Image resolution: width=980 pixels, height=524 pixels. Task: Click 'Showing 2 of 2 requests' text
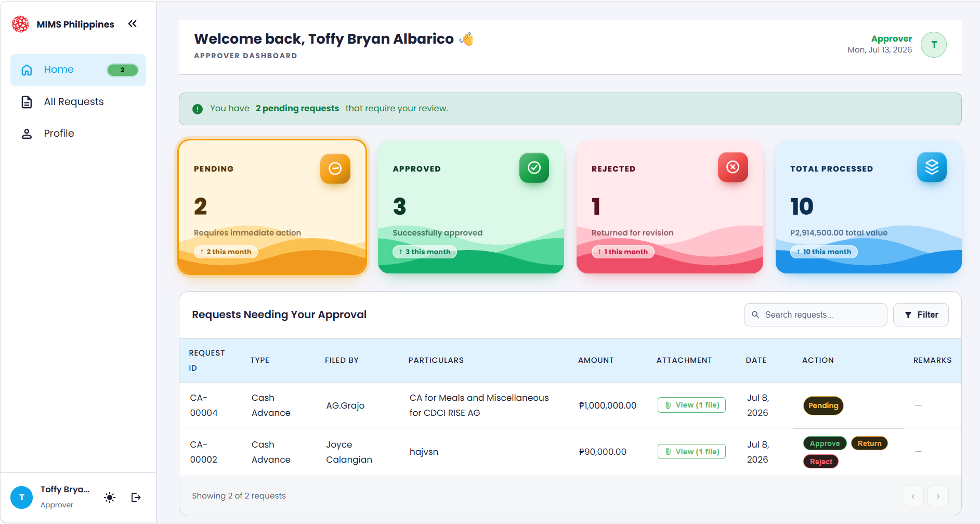point(239,496)
